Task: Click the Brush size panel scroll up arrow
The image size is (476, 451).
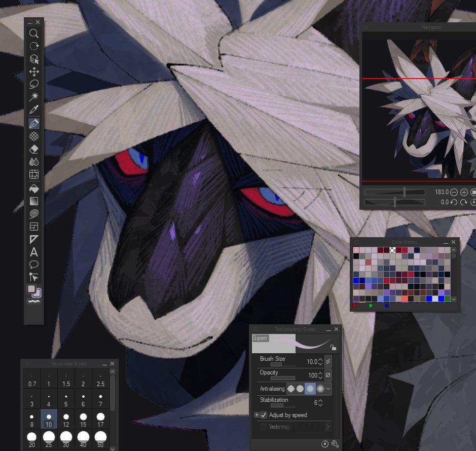Action: [x=113, y=371]
